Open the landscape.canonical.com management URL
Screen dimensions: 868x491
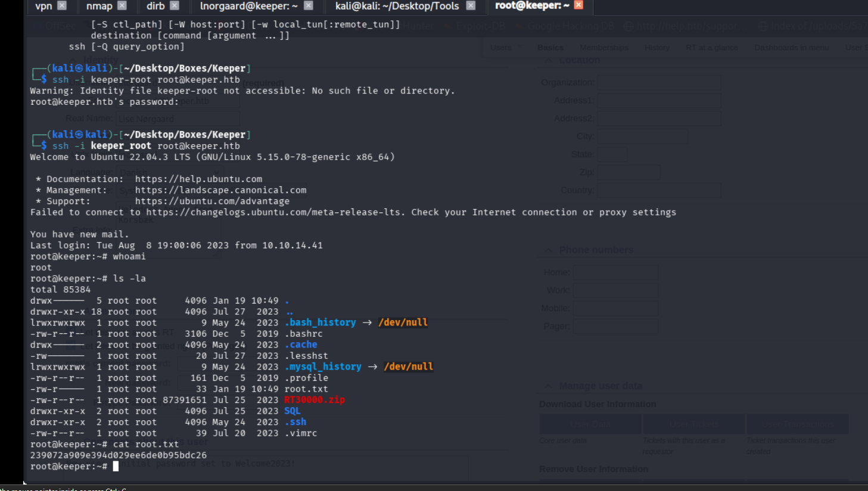[x=220, y=190]
